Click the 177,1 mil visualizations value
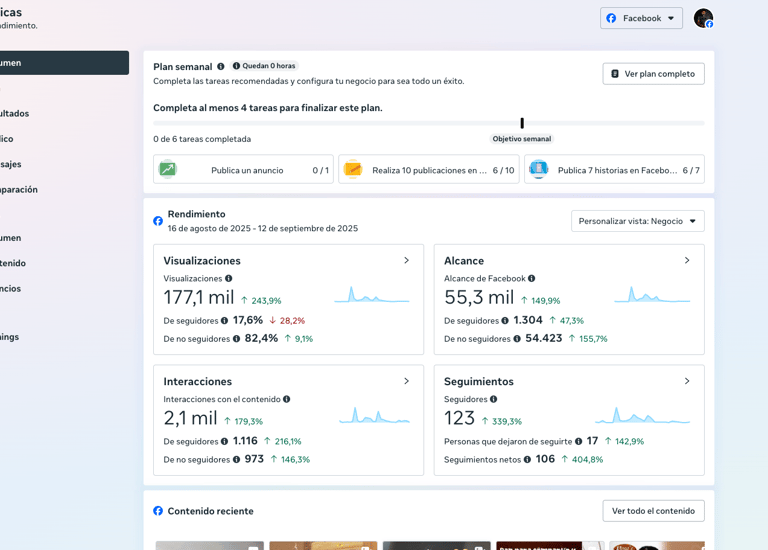Image resolution: width=768 pixels, height=550 pixels. 199,297
